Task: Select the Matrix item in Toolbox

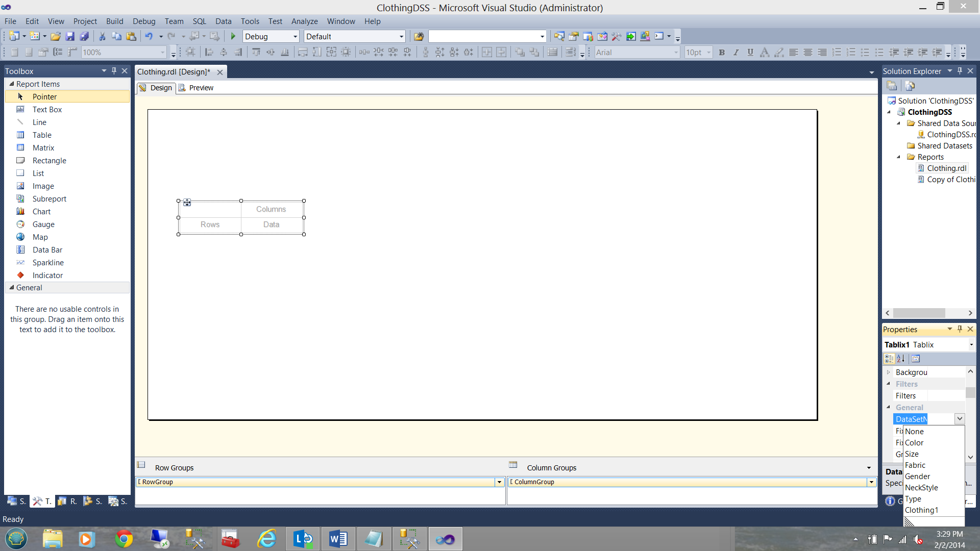Action: 43,148
